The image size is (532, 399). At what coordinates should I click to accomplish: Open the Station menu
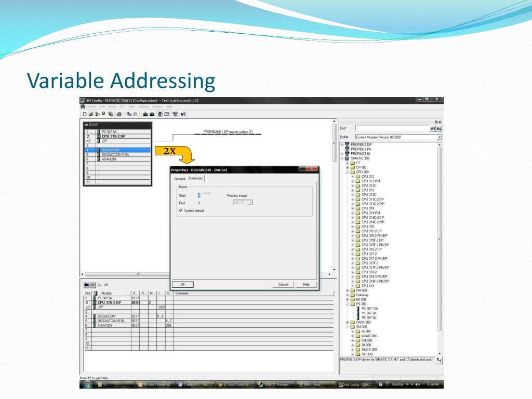[x=91, y=107]
